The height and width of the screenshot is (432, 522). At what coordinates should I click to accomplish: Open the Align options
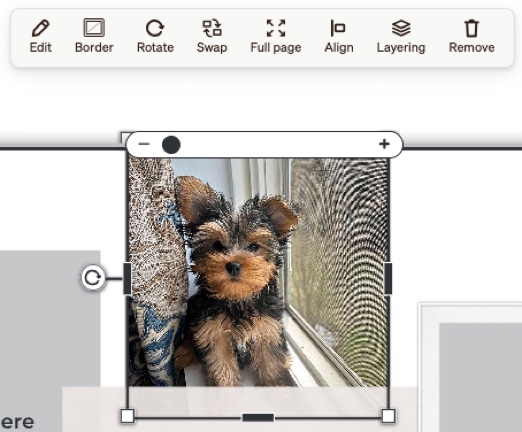click(x=339, y=36)
